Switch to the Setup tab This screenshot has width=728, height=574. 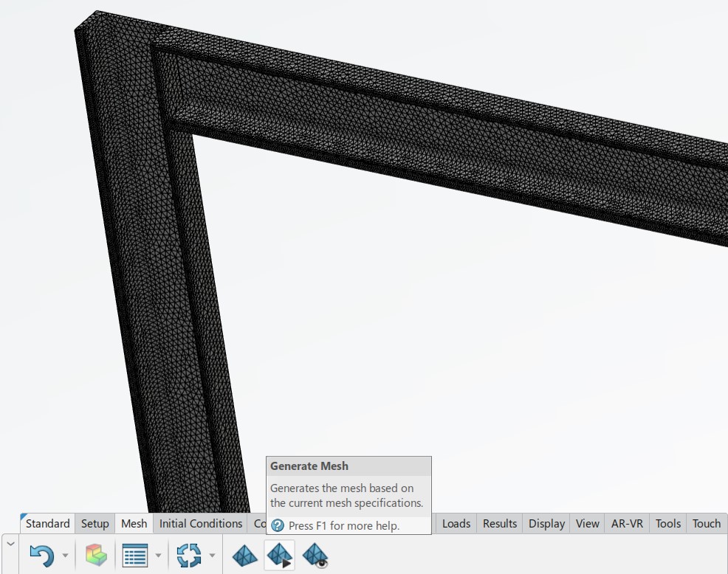[x=95, y=524]
